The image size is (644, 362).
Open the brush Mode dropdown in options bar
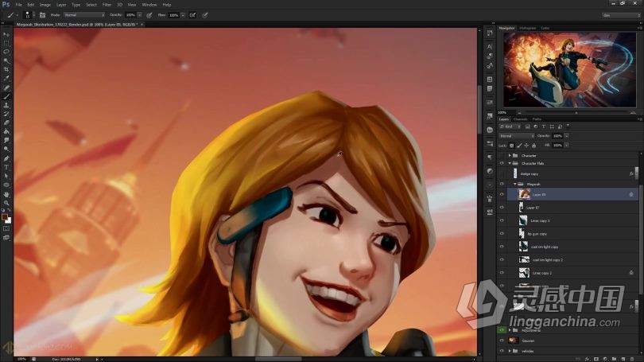pos(83,15)
